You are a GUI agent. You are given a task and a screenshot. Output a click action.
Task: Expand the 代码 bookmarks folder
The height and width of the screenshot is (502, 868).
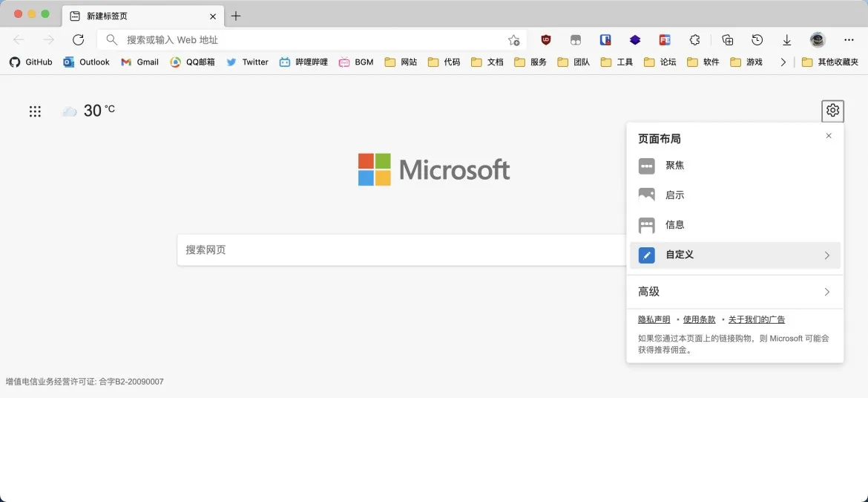point(444,62)
